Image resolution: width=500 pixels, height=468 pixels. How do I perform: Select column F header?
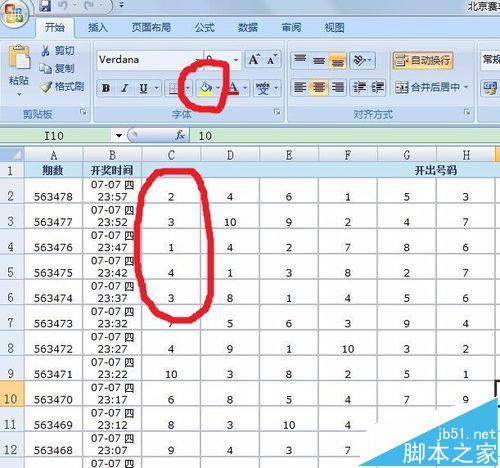(348, 155)
